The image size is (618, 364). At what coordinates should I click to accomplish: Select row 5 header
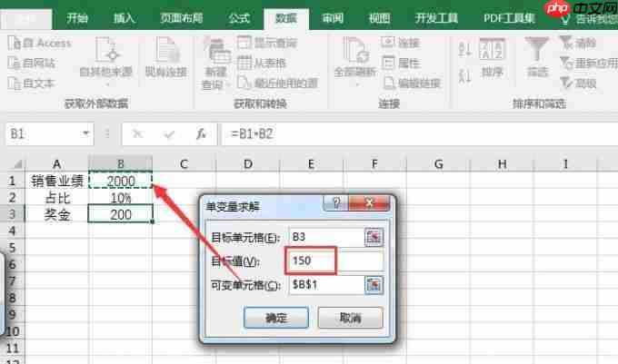(x=12, y=248)
